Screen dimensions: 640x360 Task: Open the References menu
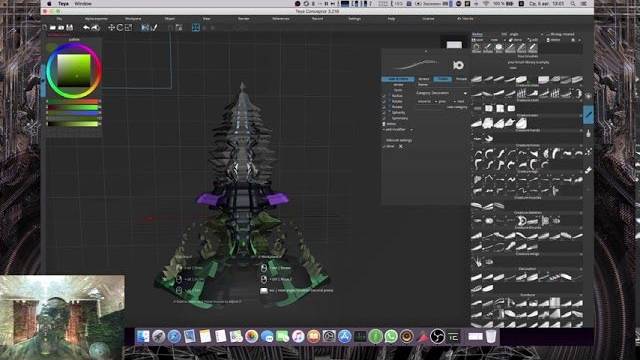point(281,19)
